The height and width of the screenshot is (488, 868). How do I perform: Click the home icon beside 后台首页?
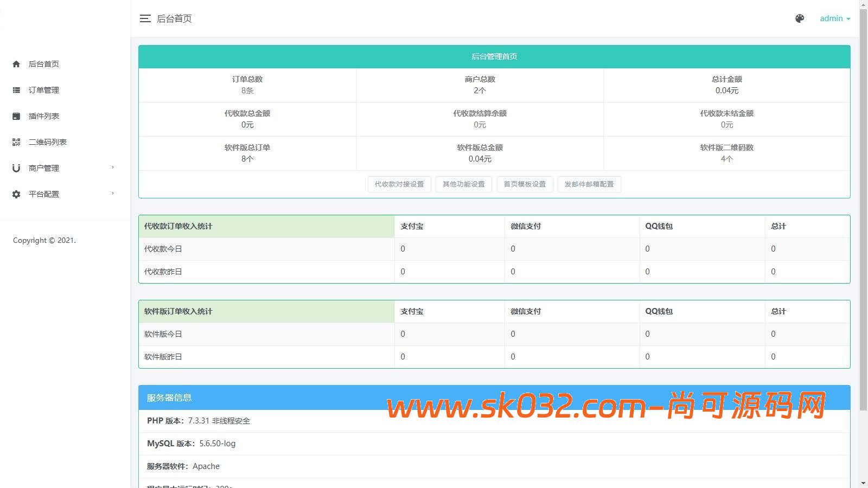[16, 63]
